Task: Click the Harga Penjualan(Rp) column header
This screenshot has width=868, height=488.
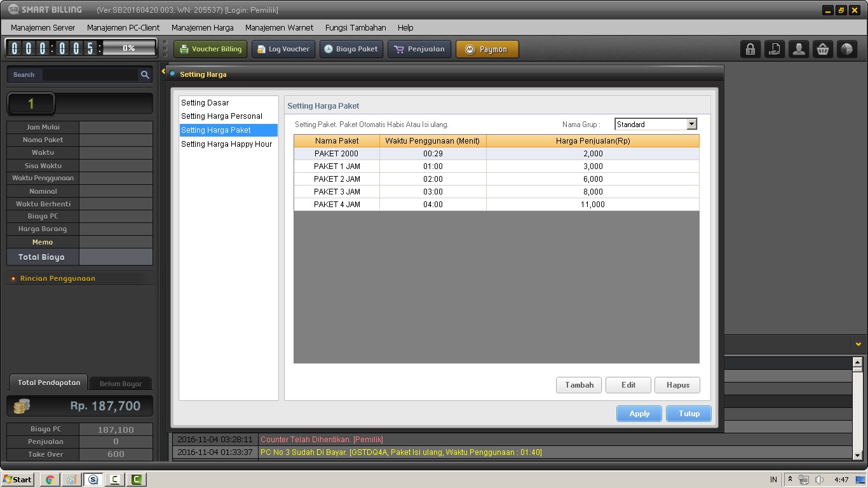Action: 593,141
